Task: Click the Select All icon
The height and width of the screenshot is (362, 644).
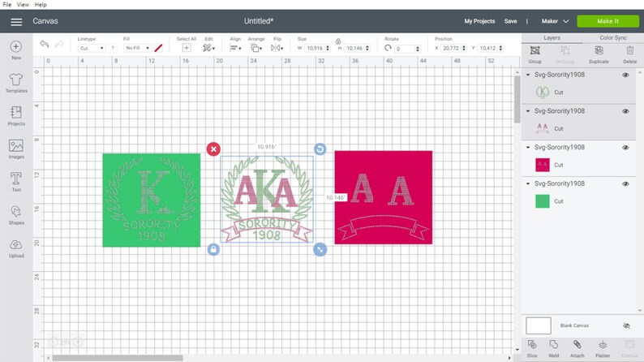Action: coord(187,48)
